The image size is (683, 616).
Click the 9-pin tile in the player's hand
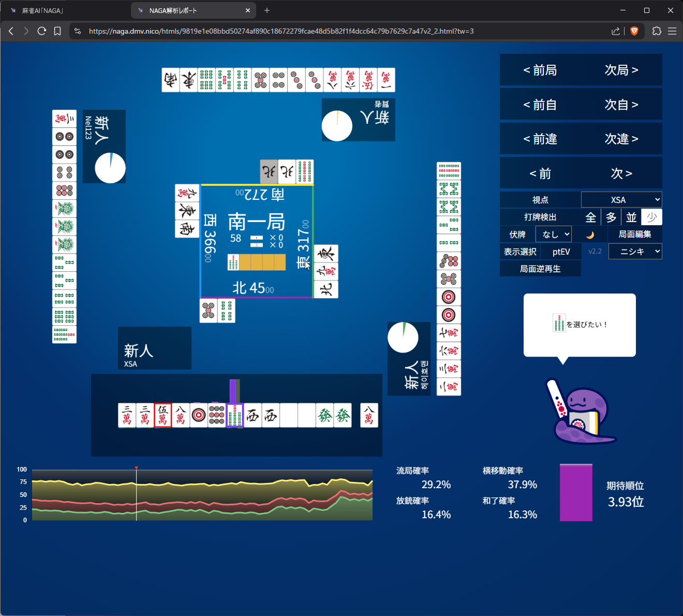pos(217,416)
